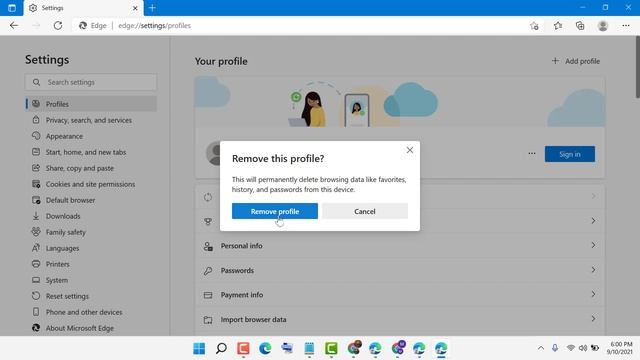Viewport: 640px width, 360px height.
Task: Go back with the browser back arrow
Action: [x=14, y=25]
